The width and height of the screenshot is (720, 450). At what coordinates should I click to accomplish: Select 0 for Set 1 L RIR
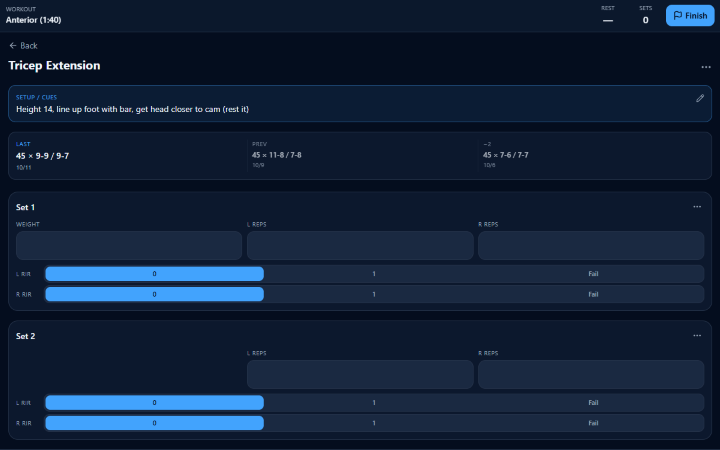pos(154,274)
